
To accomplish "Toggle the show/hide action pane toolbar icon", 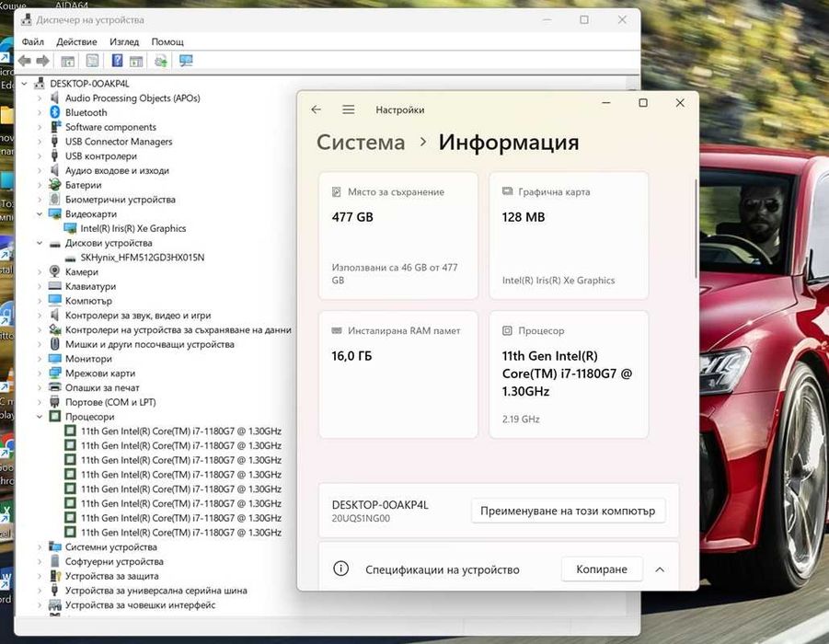I will click(136, 61).
